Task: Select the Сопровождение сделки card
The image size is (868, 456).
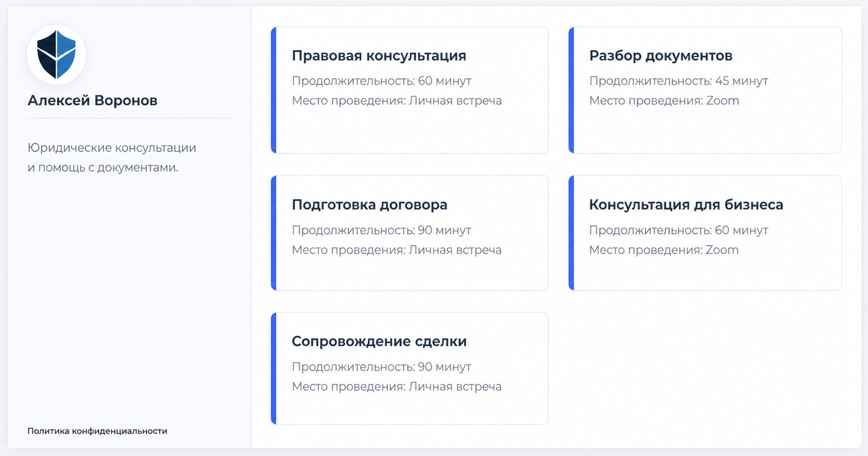Action: pyautogui.click(x=409, y=368)
